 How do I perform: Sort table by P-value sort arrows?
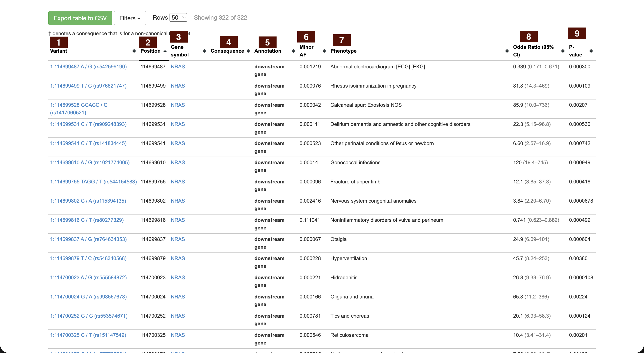click(591, 51)
